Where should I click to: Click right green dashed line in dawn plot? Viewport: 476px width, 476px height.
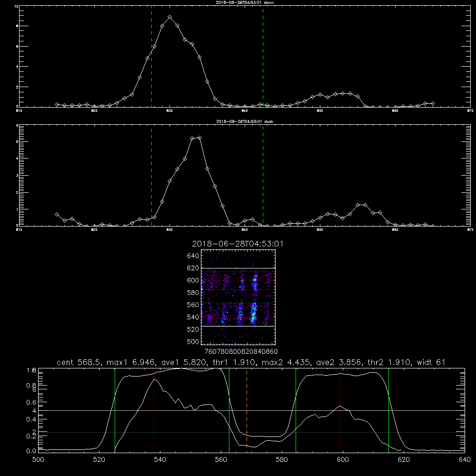(263, 56)
